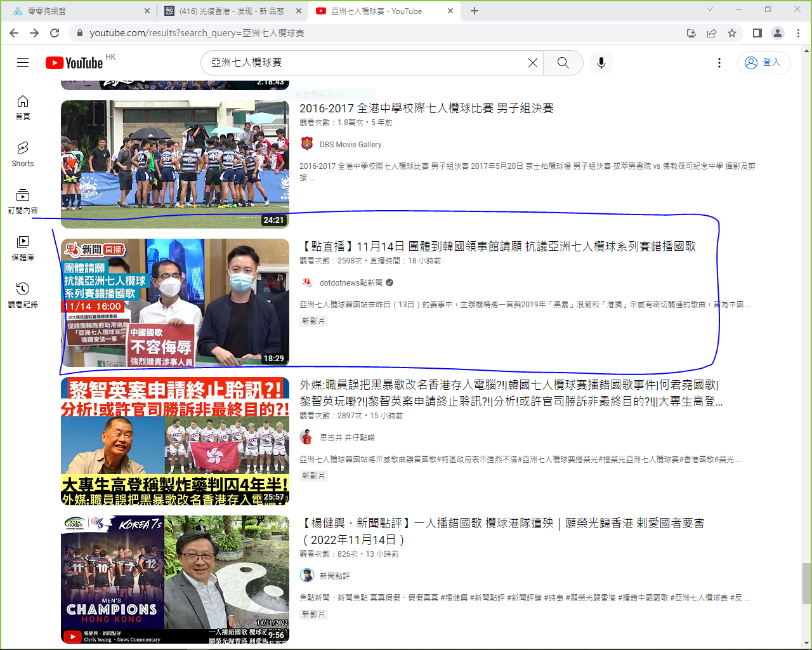812x650 pixels.
Task: Start voice search with the microphone
Action: click(x=601, y=62)
